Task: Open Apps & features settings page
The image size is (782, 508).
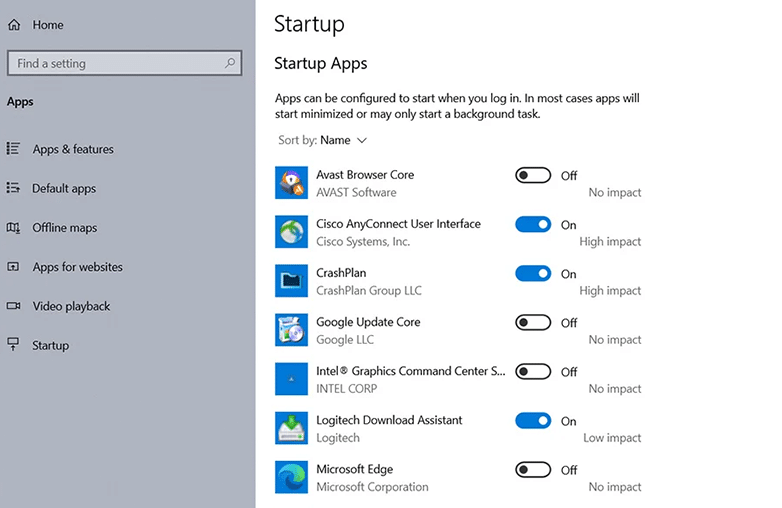Action: click(x=73, y=149)
